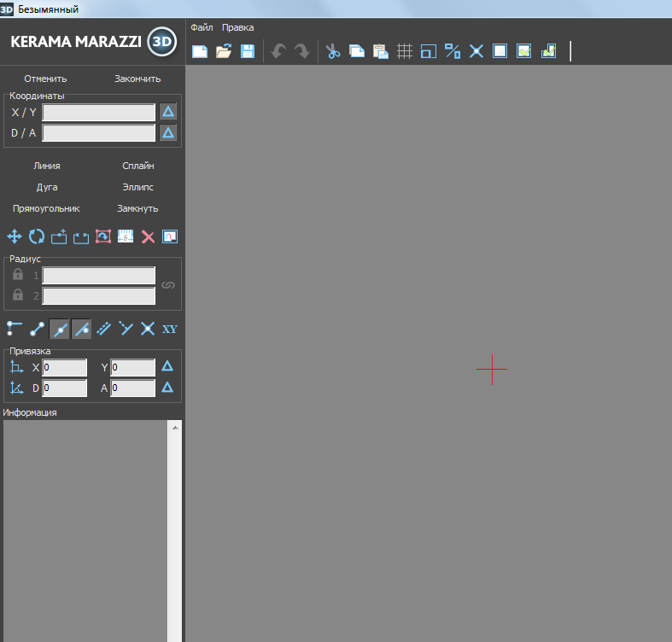Cut selection with the scissors icon

click(x=333, y=51)
